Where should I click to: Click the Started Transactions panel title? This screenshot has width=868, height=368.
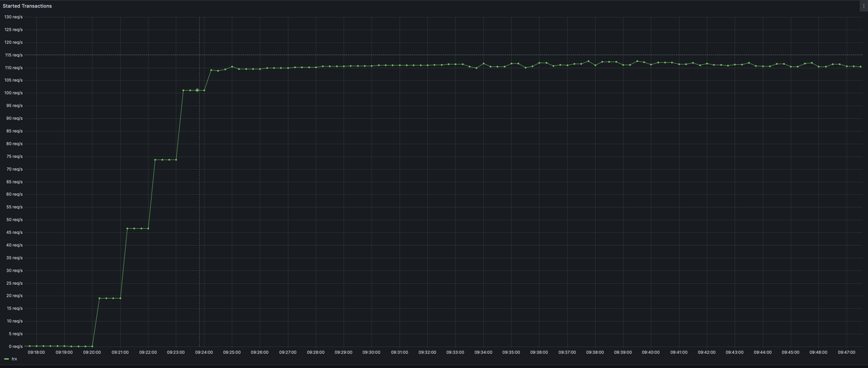pyautogui.click(x=27, y=6)
